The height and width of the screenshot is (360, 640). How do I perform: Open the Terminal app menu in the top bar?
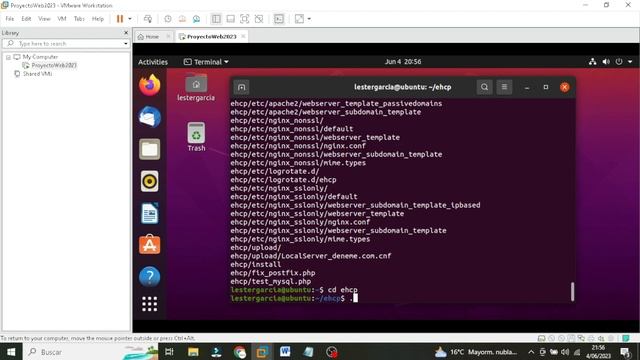206,62
